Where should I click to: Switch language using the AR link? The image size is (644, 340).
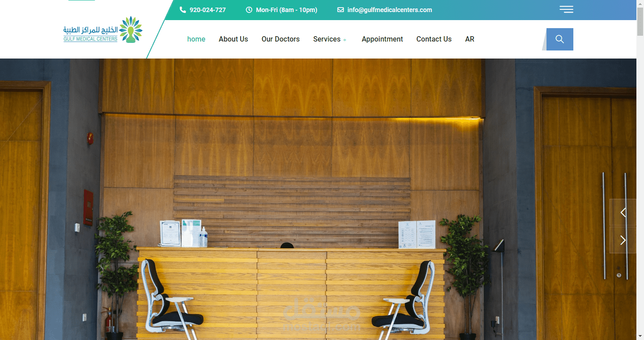pos(470,39)
